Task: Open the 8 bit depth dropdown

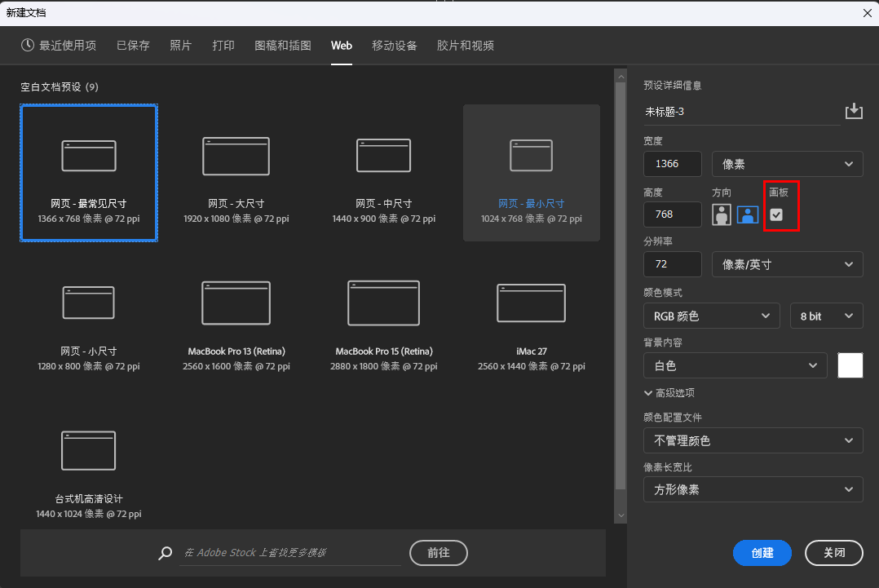Action: point(826,316)
